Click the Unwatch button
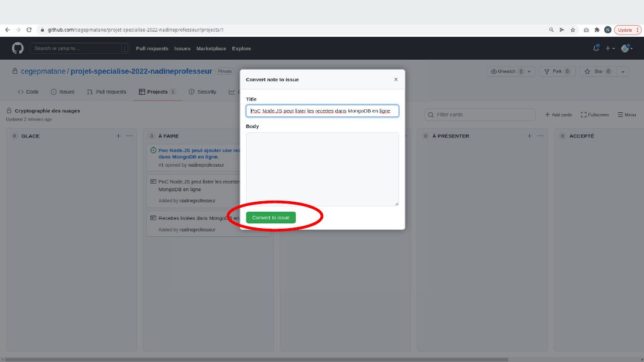The width and height of the screenshot is (644, 362). click(x=506, y=71)
